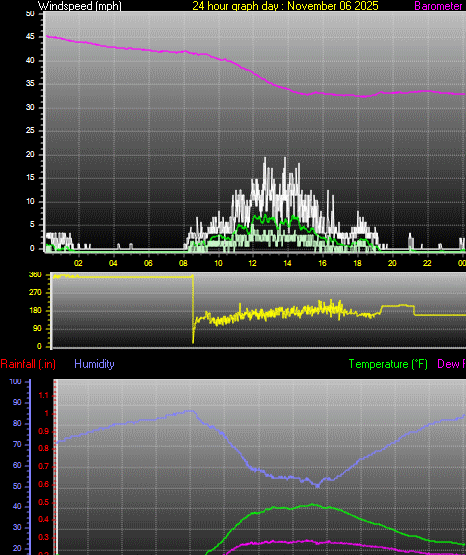Click the '70' humidity axis value
This screenshot has width=466, height=555.
17,445
